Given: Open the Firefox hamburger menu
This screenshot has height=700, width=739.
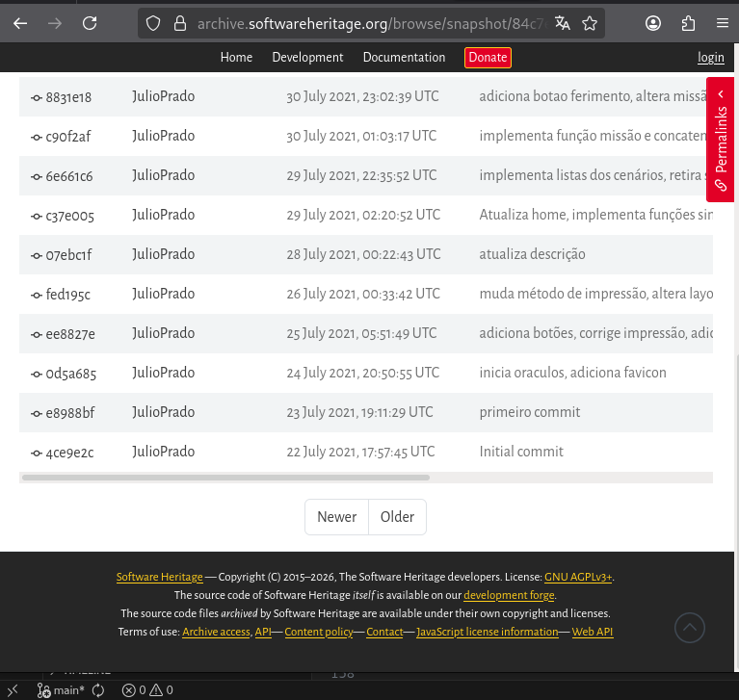Looking at the screenshot, I should (x=723, y=23).
